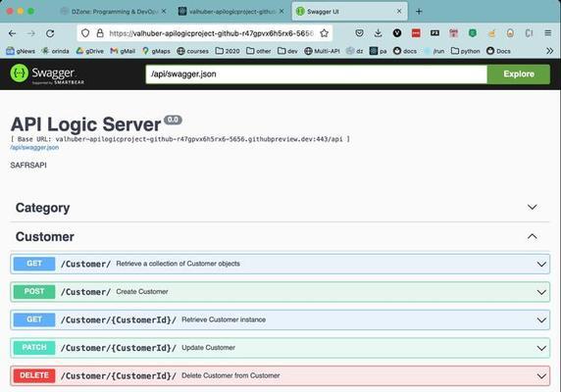The width and height of the screenshot is (561, 392).
Task: Close the Swagger UI tab
Action: [x=399, y=12]
